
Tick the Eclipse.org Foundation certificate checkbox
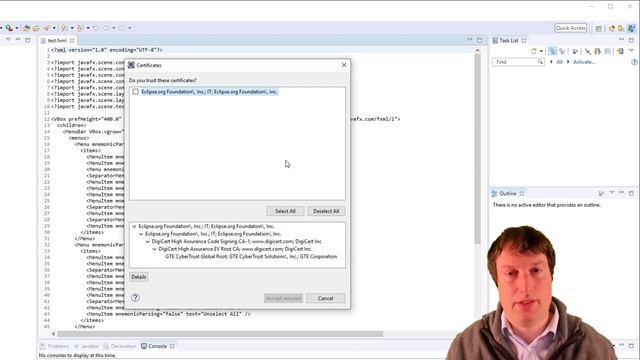pos(136,92)
